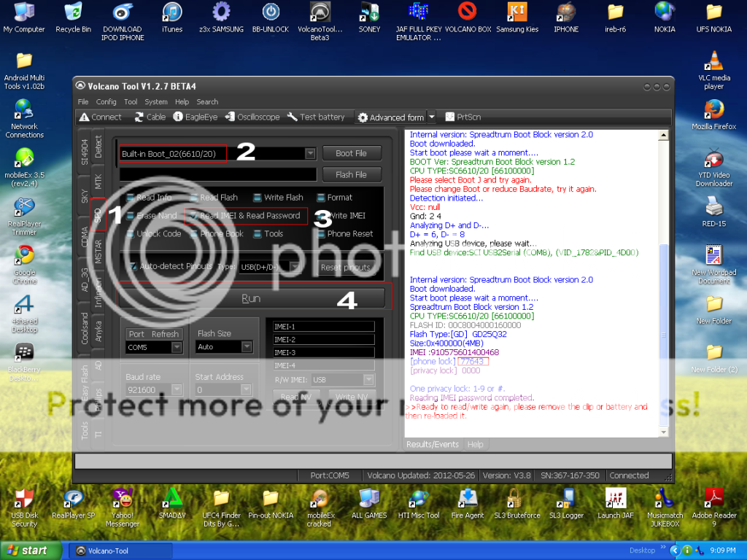Expand the COM5 port dropdown

pyautogui.click(x=177, y=348)
